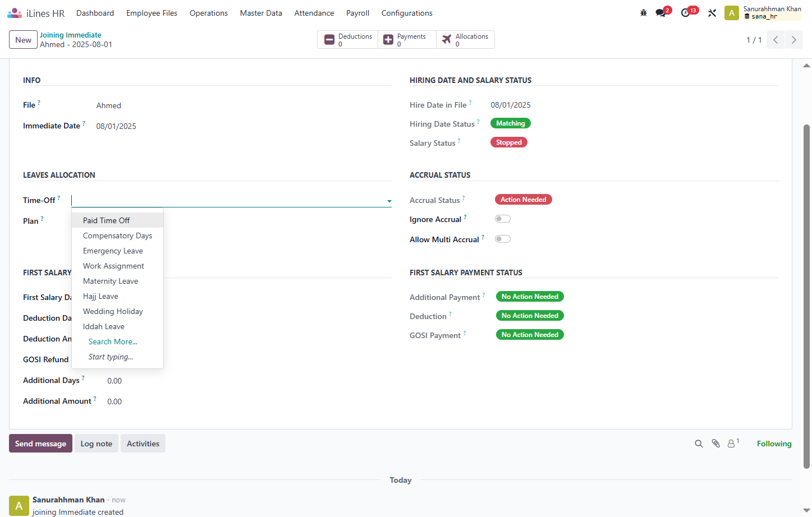The image size is (812, 517).
Task: Click the Following button
Action: click(774, 444)
